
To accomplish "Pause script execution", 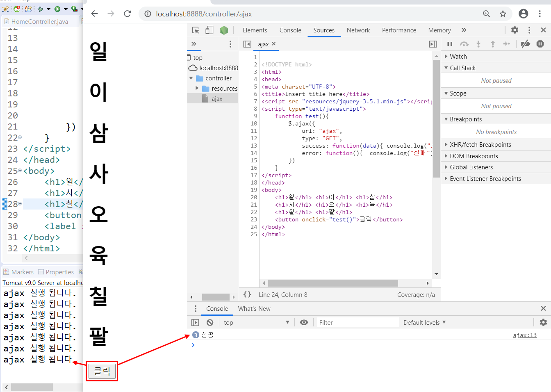I will [450, 44].
